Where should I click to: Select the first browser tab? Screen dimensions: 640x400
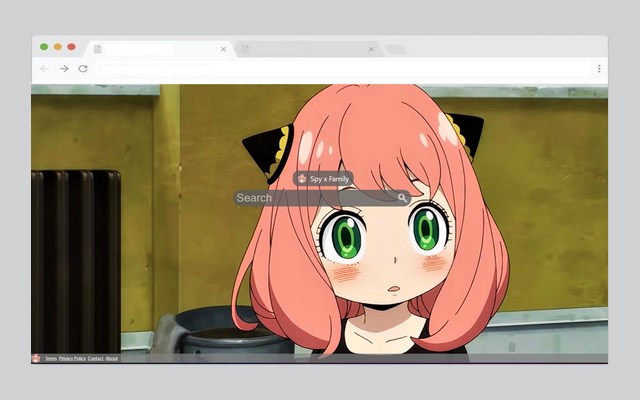pos(160,49)
